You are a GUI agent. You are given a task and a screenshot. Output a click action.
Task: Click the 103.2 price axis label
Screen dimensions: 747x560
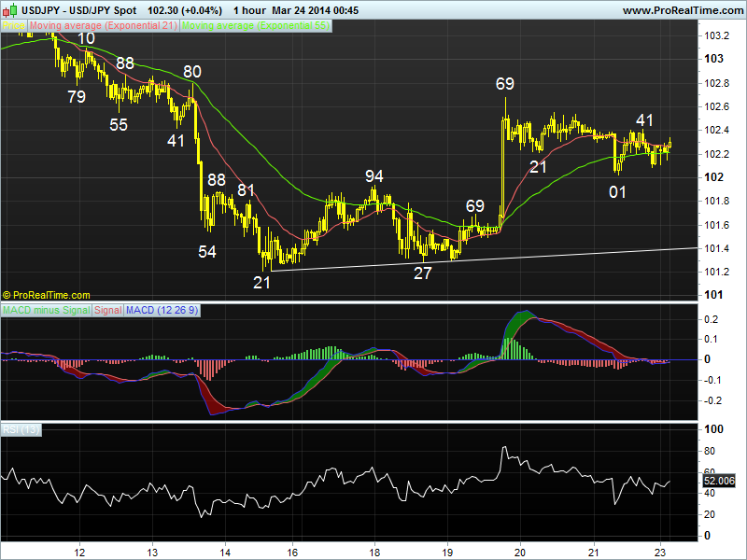point(716,36)
